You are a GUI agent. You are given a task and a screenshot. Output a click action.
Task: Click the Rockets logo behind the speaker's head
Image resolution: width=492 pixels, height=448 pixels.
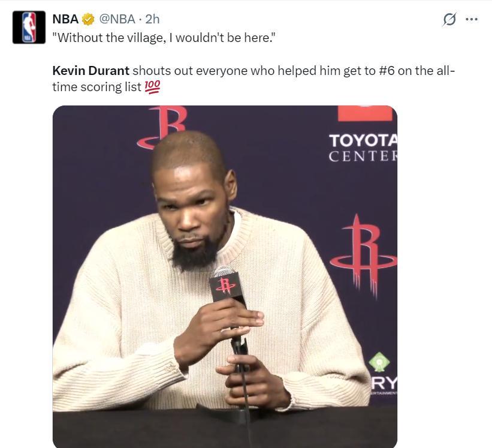[162, 127]
